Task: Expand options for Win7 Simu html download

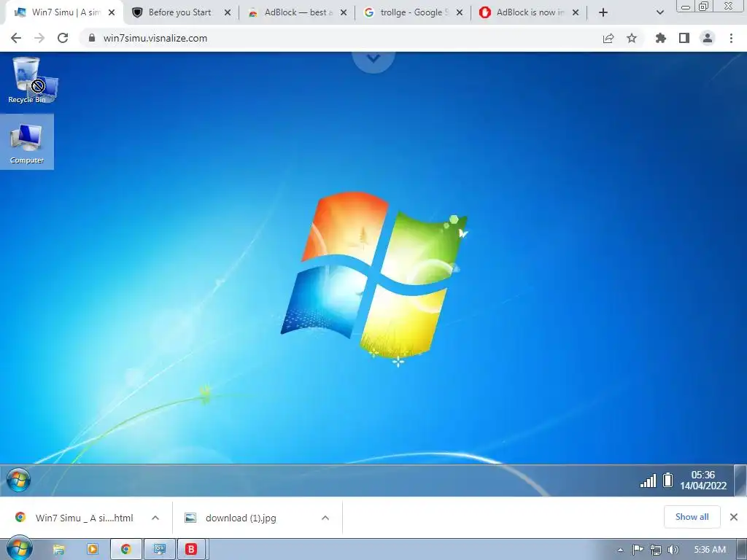Action: click(x=155, y=518)
